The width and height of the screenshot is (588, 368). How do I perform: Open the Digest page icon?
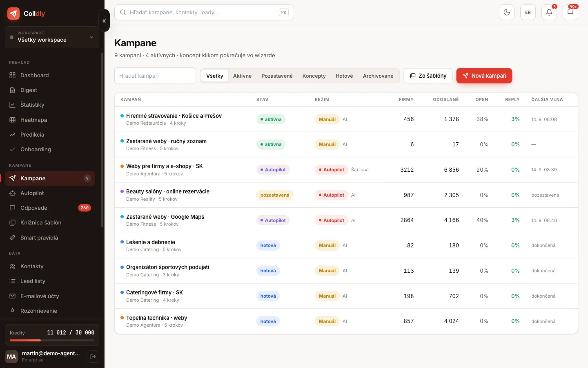click(x=12, y=90)
